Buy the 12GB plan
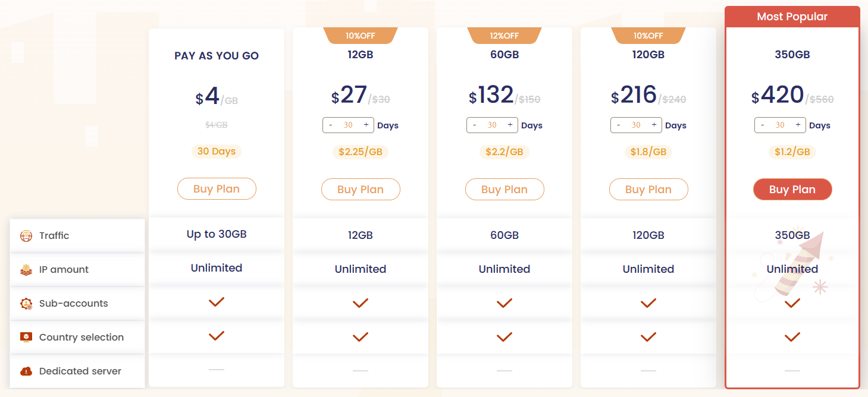Image resolution: width=868 pixels, height=397 pixels. pos(361,190)
